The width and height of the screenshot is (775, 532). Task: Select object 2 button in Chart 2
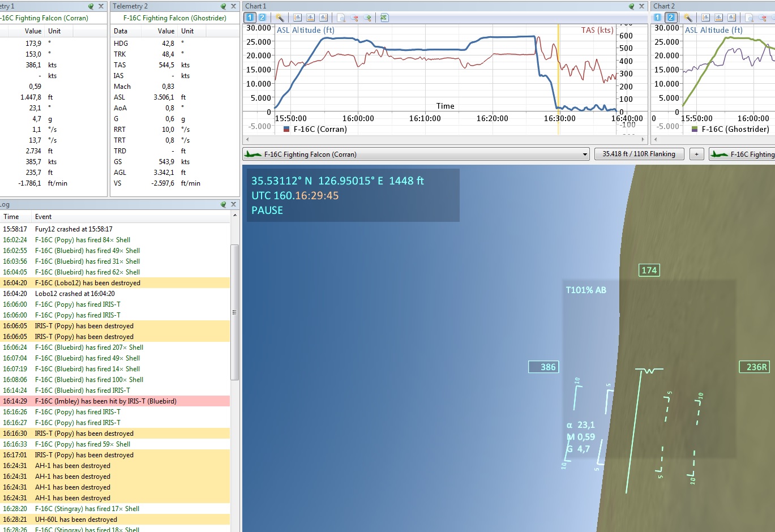pyautogui.click(x=670, y=18)
